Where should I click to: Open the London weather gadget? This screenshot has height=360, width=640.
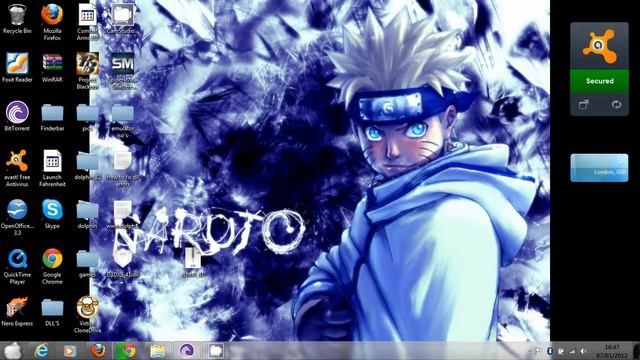pos(599,168)
